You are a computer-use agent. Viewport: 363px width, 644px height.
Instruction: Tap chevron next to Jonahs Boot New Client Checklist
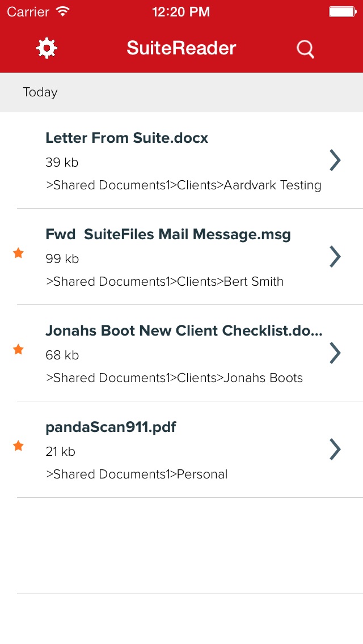(x=335, y=353)
